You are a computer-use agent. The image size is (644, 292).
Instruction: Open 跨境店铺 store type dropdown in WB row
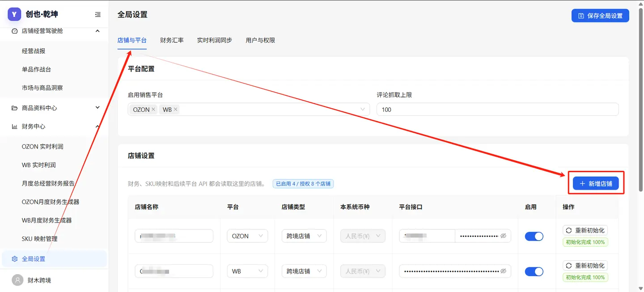304,271
